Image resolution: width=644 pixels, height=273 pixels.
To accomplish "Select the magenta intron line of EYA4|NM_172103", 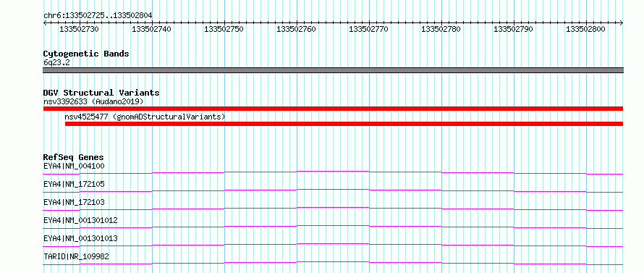I will click(333, 209).
